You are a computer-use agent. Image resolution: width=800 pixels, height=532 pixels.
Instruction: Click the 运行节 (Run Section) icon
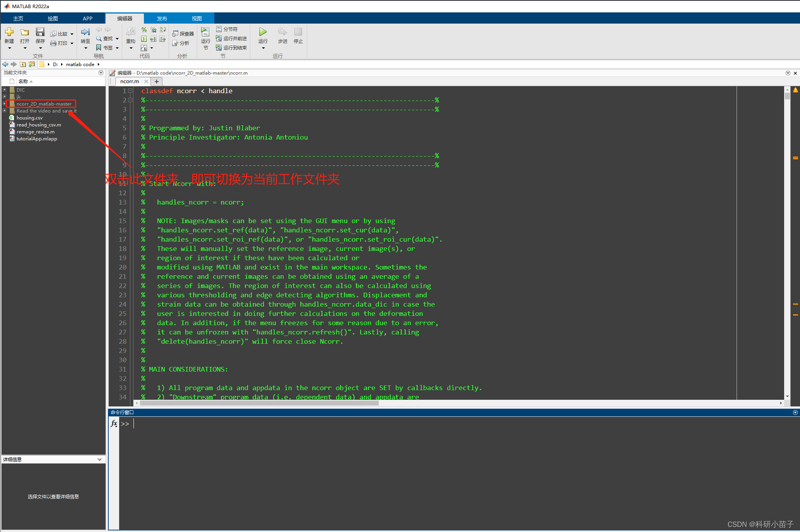pos(205,32)
